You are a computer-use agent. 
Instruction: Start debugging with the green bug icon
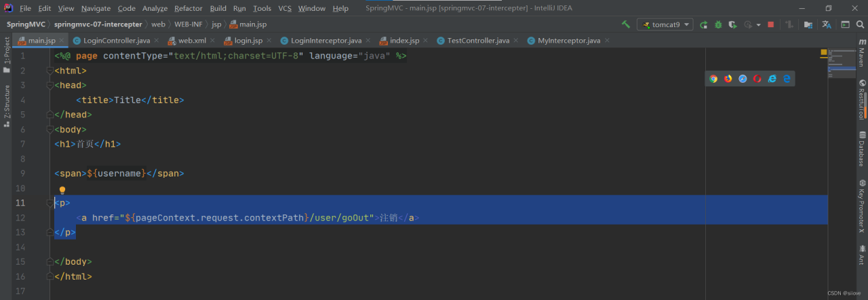pos(717,24)
